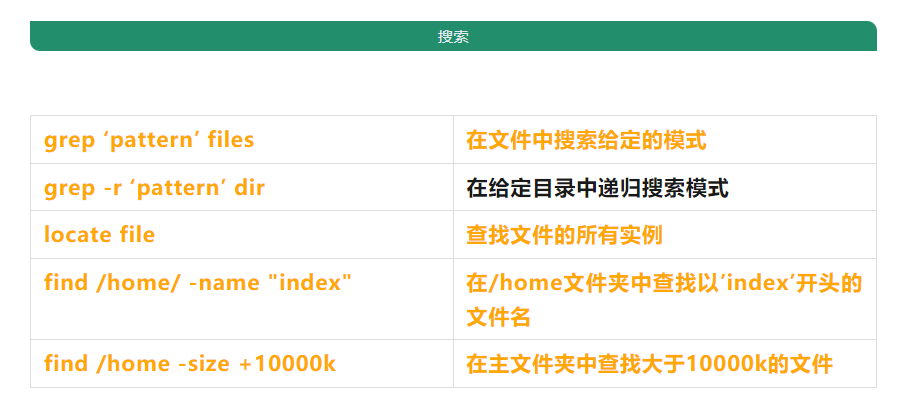Click the black text 在给定目录中递归搜索模式
Image resolution: width=902 pixels, height=406 pixels.
point(597,188)
